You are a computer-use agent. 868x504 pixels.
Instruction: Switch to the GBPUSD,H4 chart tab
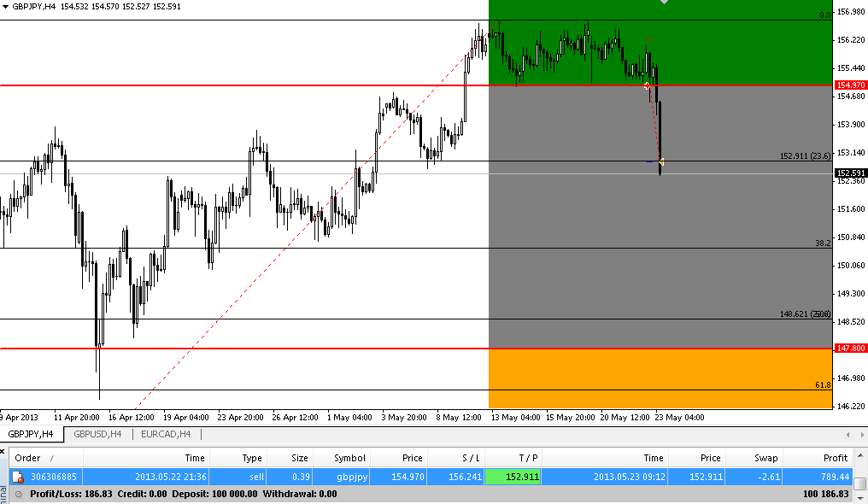coord(97,434)
